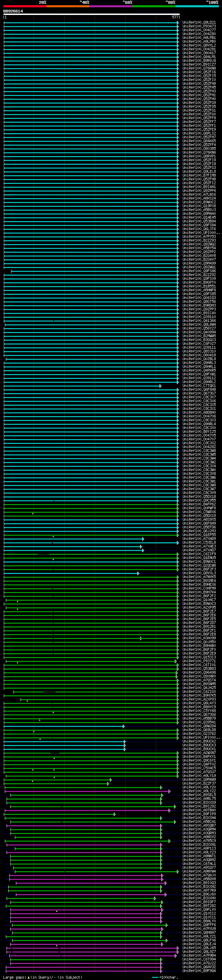
Task: Click the purple ~60% identity legend segment
Action: click(111, 6)
